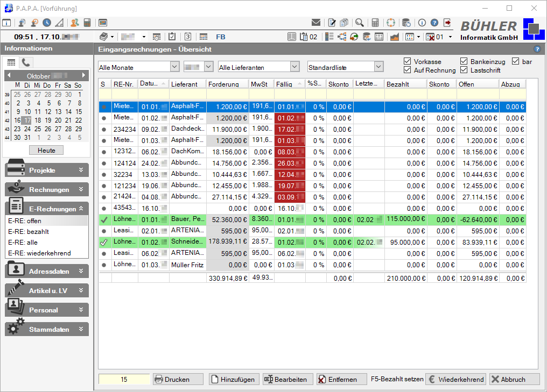This screenshot has height=392, width=547.
Task: Toggle the Lastschrift checkbox
Action: pos(464,70)
